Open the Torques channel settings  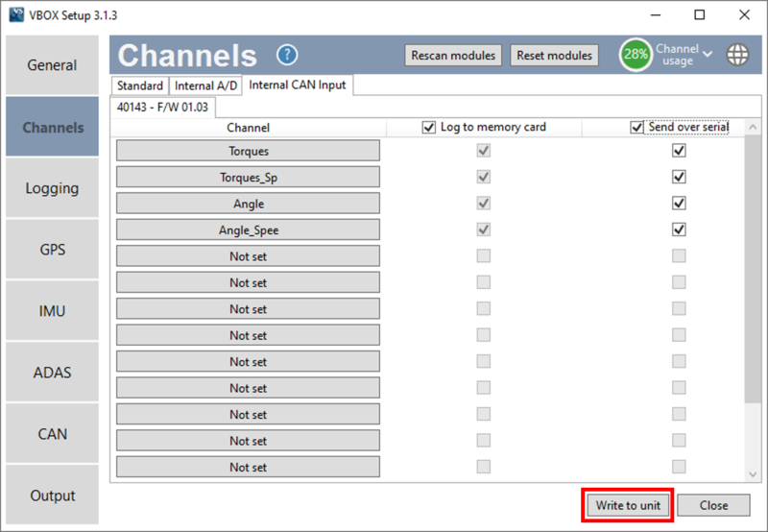pos(248,151)
